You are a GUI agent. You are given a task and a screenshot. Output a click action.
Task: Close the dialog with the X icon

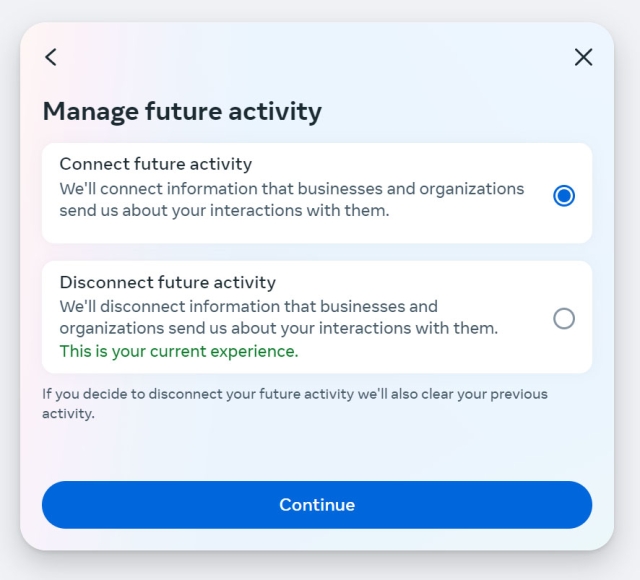coord(584,57)
